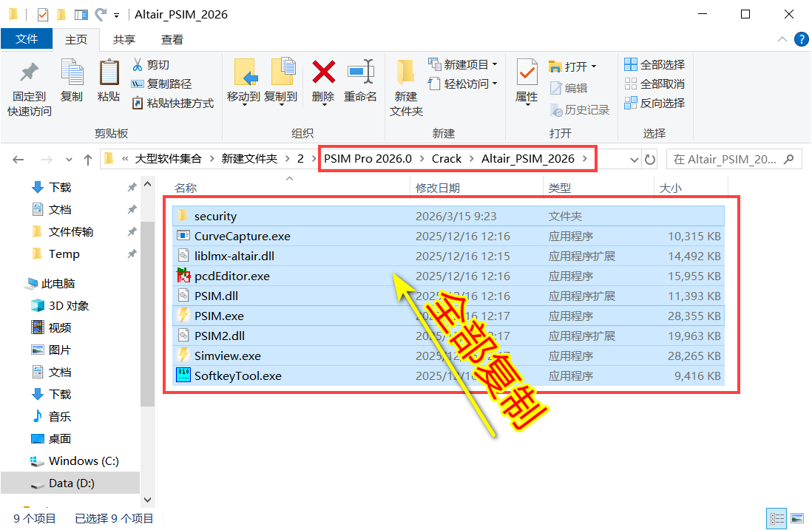This screenshot has width=812, height=530.
Task: Switch to View (查看) tab
Action: (x=172, y=40)
